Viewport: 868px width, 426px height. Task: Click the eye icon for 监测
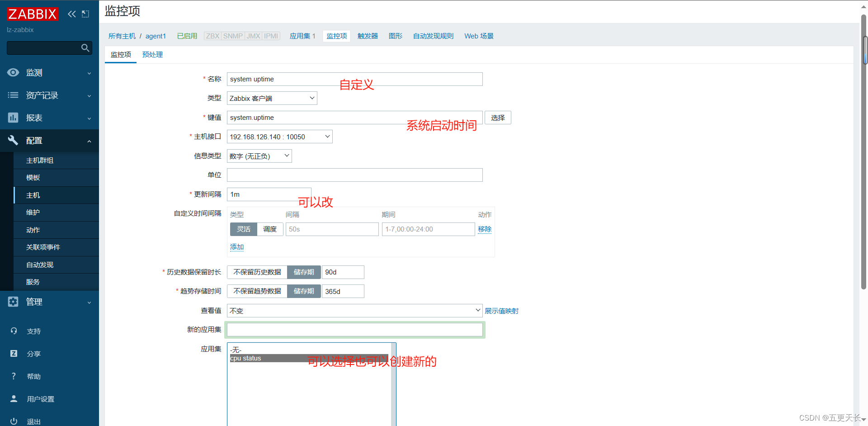tap(13, 72)
